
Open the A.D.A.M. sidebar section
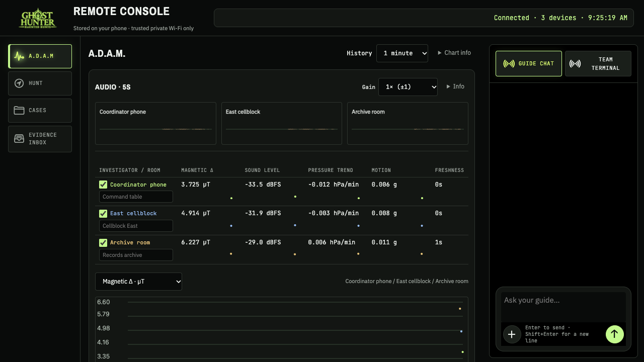(40, 56)
